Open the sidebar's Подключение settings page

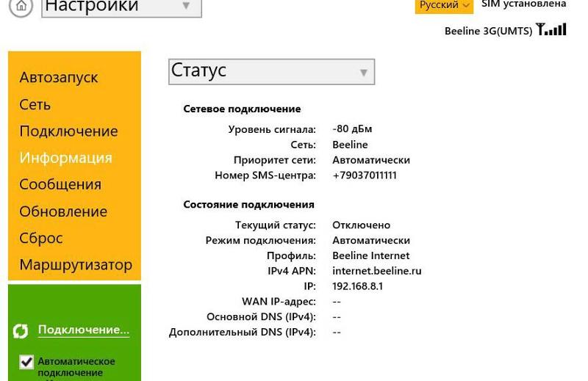click(x=68, y=131)
